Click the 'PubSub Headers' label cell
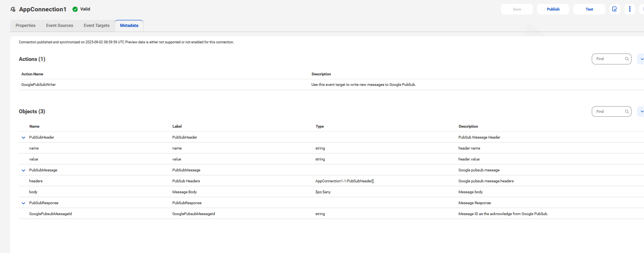644x253 pixels. coord(186,181)
